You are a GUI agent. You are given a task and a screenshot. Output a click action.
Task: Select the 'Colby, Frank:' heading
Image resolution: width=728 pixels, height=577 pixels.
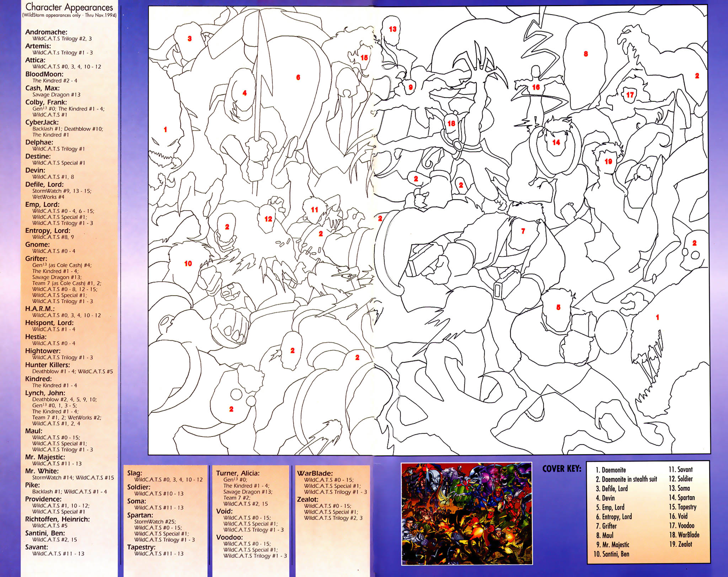[46, 102]
